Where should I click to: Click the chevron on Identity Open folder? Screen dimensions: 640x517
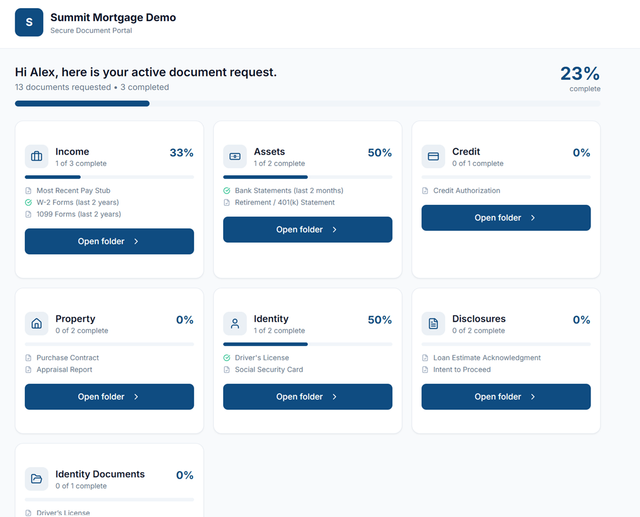coord(335,397)
